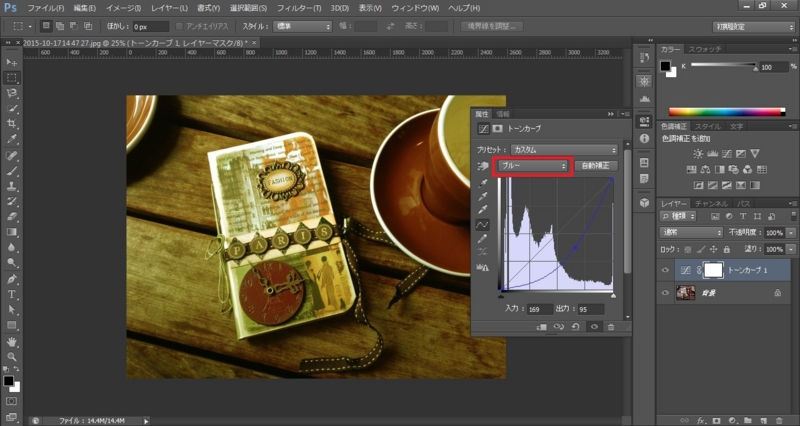Open the 3D panel cube icon

pos(644,203)
